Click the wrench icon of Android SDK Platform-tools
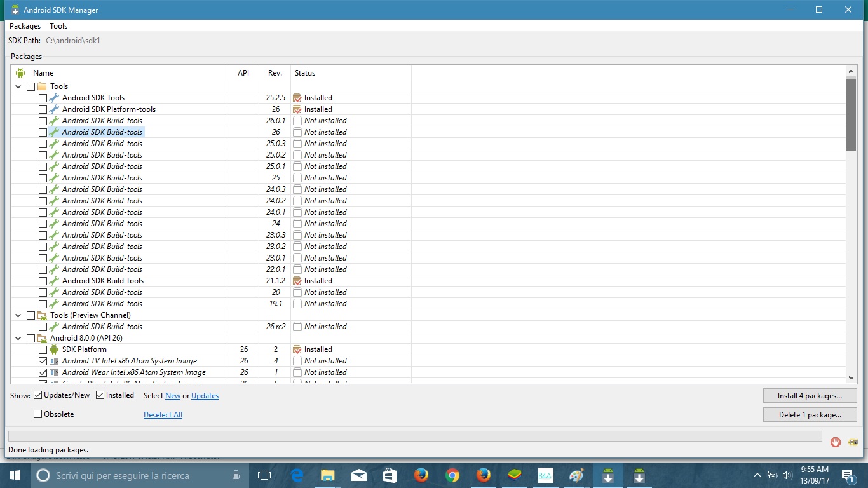Image resolution: width=868 pixels, height=488 pixels. (54, 109)
